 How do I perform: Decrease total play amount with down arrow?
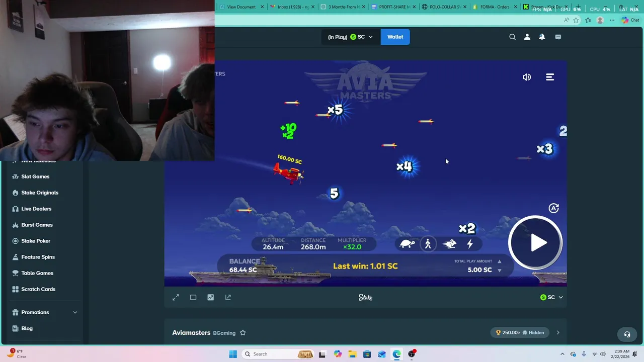pyautogui.click(x=499, y=270)
